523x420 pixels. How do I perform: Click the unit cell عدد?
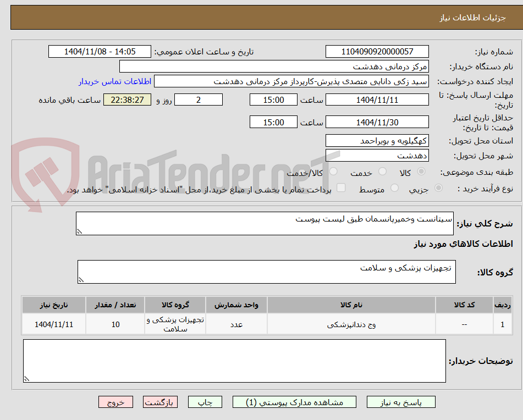point(236,324)
